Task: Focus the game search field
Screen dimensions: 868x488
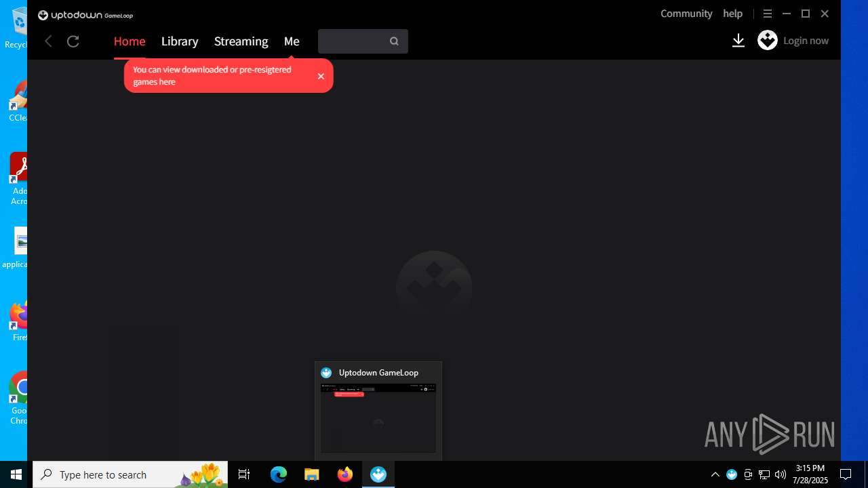Action: coord(363,41)
